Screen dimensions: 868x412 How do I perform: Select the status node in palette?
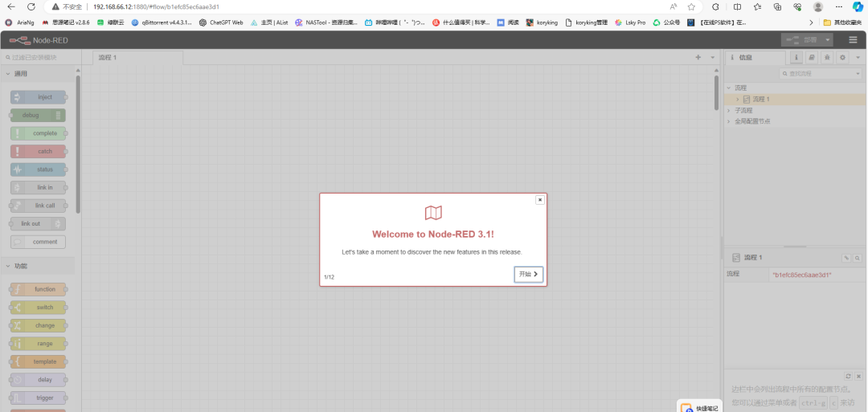(x=39, y=169)
